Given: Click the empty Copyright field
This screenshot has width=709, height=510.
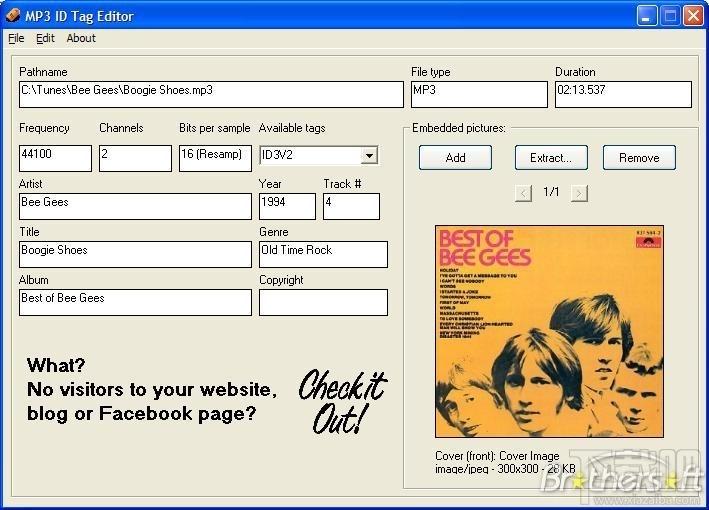Looking at the screenshot, I should [x=323, y=302].
